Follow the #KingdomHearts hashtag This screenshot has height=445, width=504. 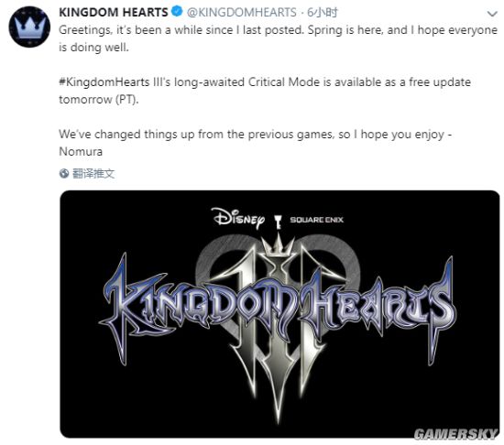pos(104,82)
